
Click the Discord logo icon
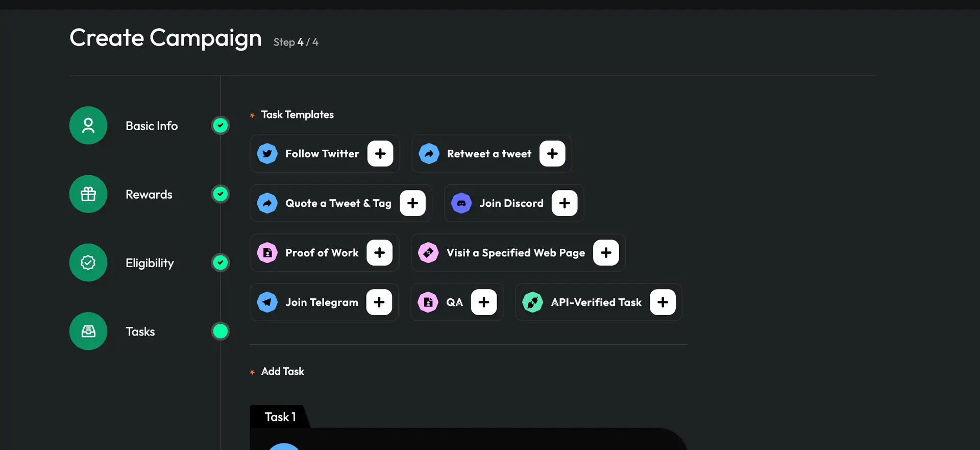tap(461, 203)
